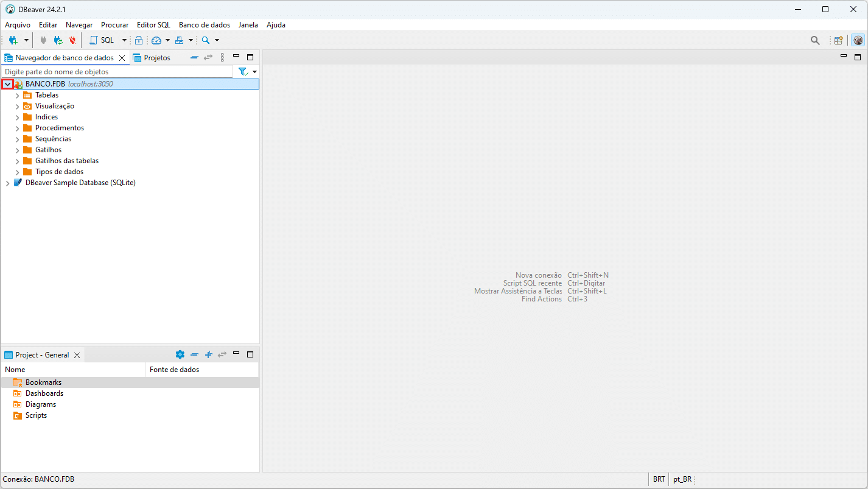Click the red disconnect plug icon
This screenshot has width=868, height=489.
click(72, 40)
